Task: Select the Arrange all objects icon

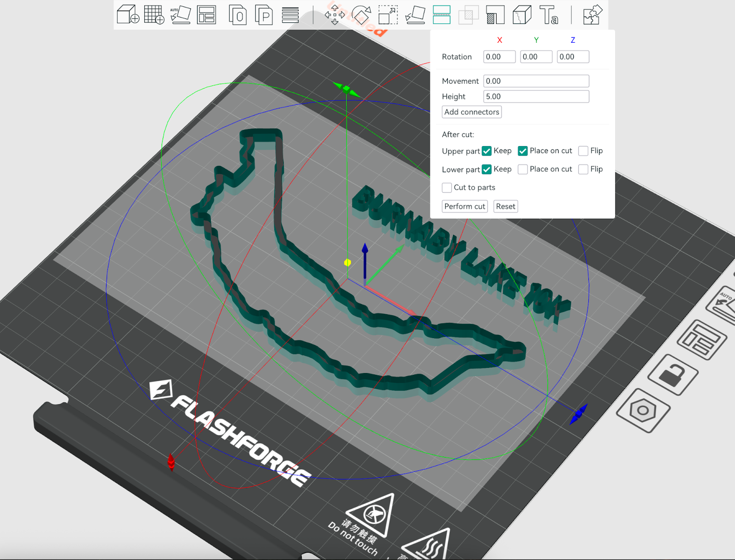Action: pos(207,15)
